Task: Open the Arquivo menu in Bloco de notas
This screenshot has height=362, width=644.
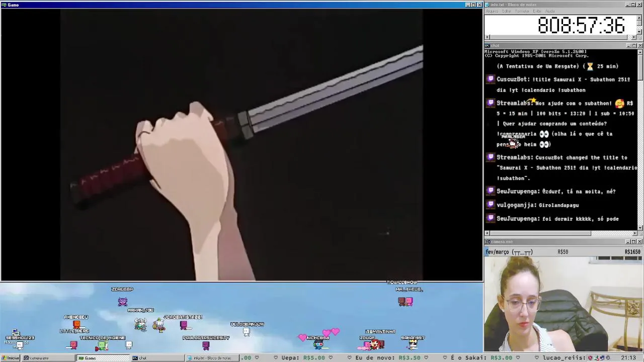Action: tap(492, 11)
